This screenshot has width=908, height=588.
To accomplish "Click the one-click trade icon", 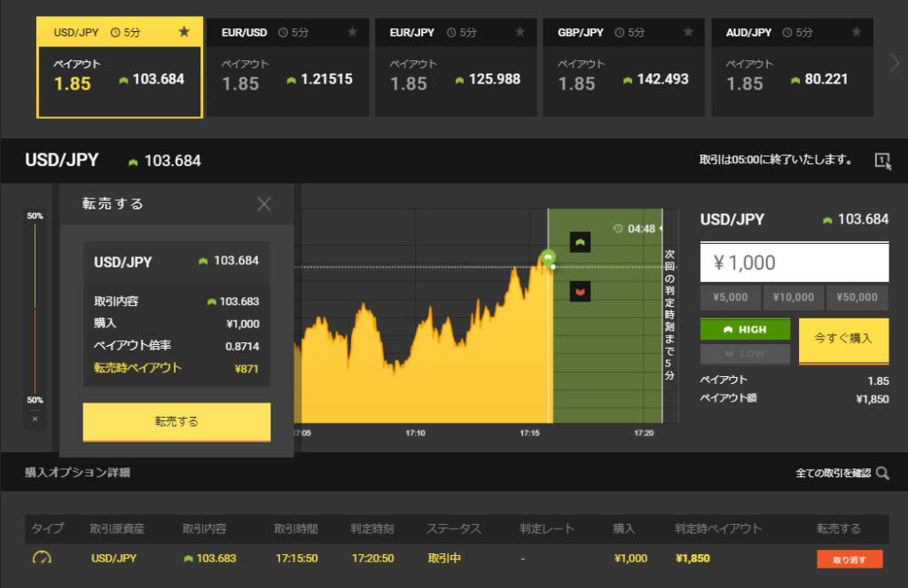I will (882, 161).
